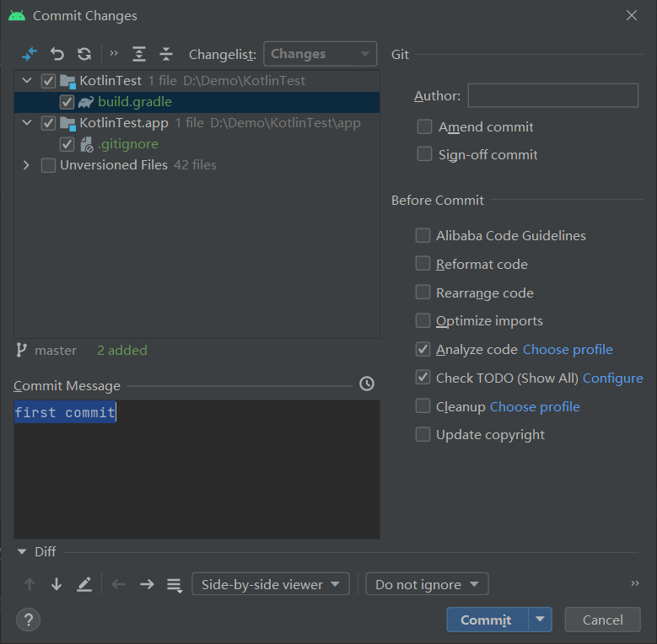Click the Commit button

(x=487, y=620)
